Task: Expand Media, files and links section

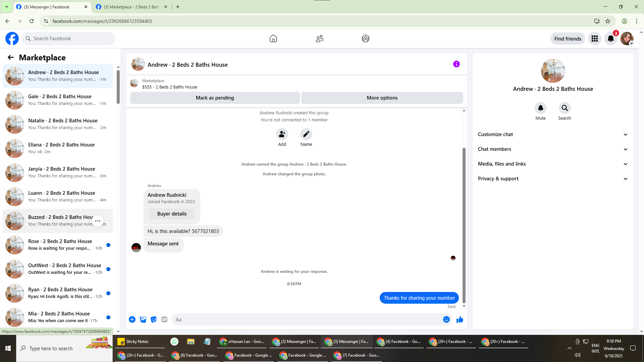Action: coord(553,164)
